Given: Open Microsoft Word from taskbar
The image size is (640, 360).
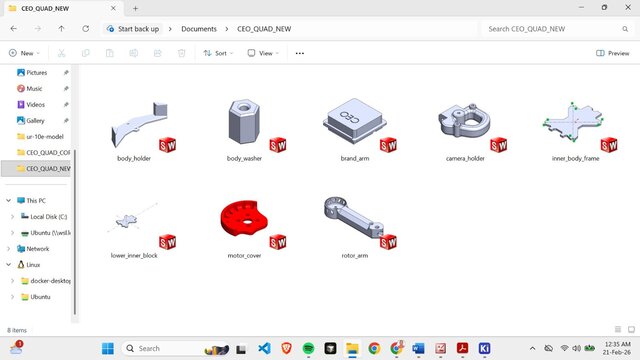Looking at the screenshot, I should 418,349.
